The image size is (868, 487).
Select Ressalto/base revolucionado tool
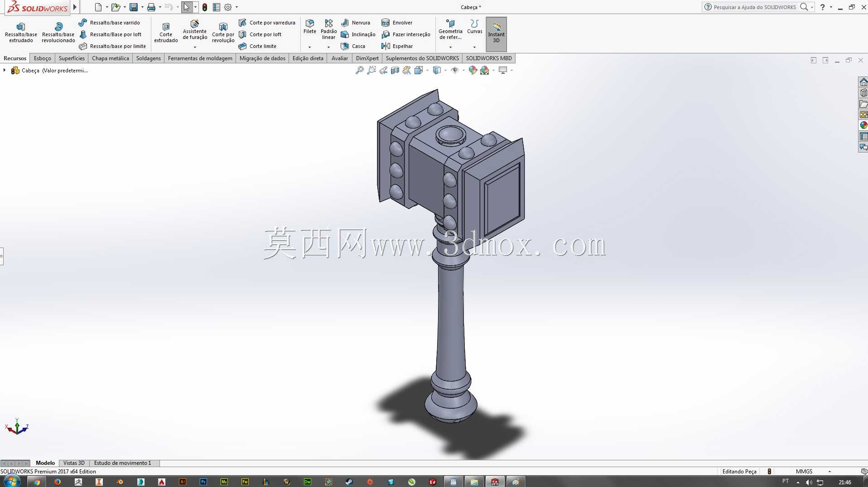tap(58, 32)
